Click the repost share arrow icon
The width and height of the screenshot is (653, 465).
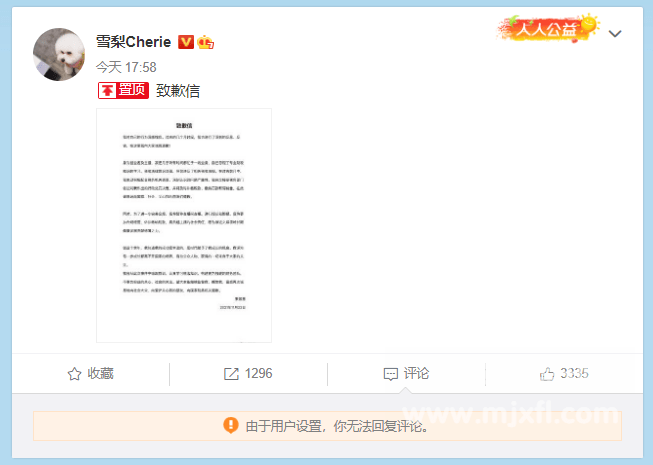click(231, 374)
